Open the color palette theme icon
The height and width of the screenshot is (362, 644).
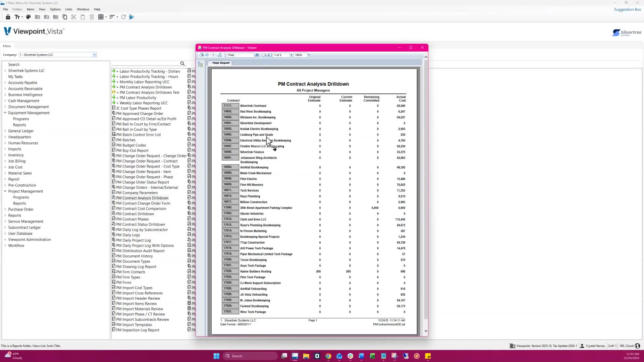[x=29, y=17]
